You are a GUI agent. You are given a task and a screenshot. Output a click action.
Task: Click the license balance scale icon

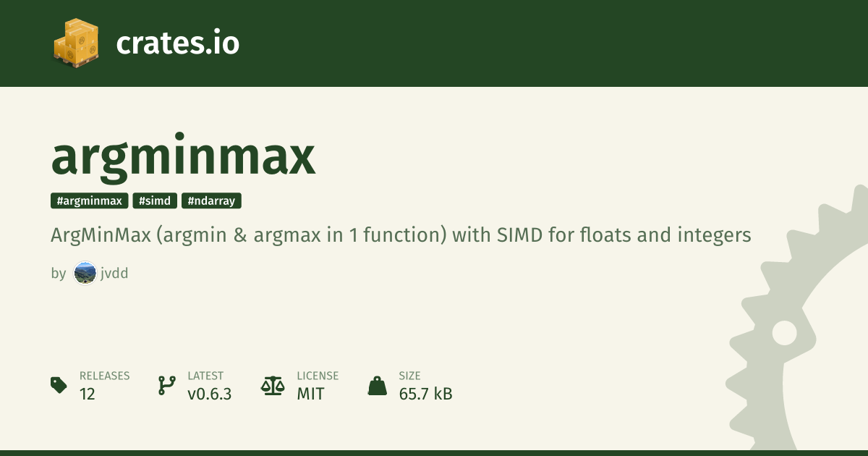pos(273,385)
